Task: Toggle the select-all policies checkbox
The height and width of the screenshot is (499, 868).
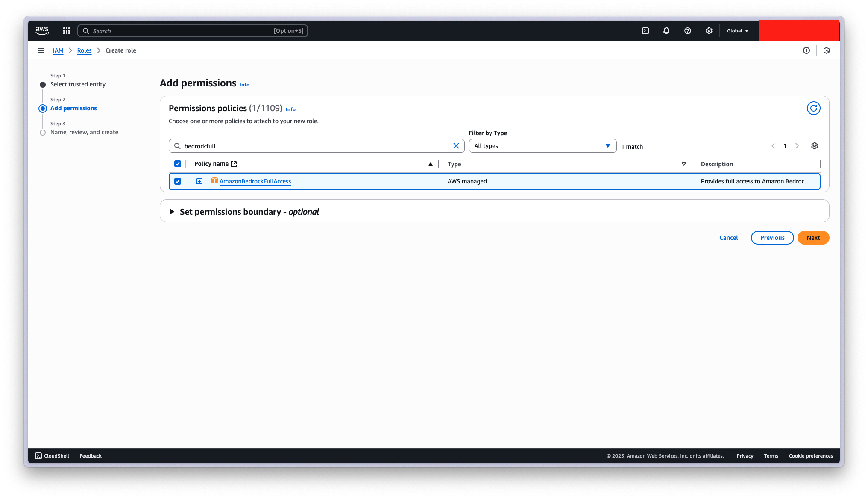Action: [178, 164]
